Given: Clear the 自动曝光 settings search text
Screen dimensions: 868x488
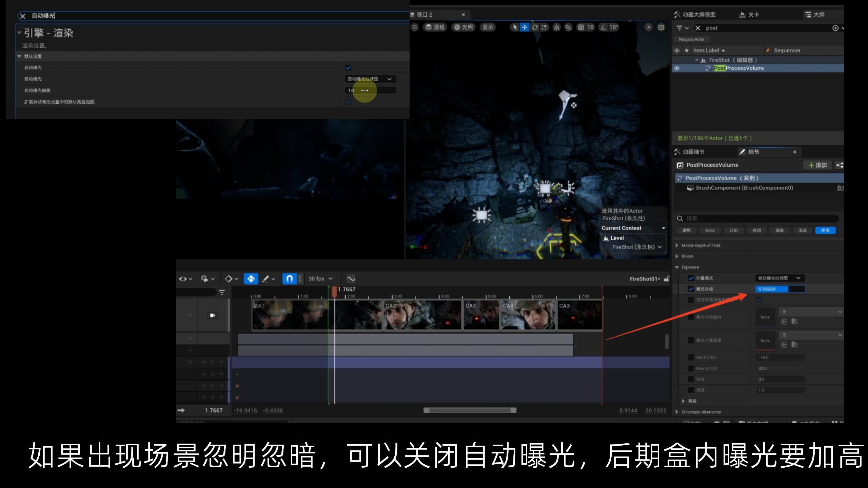Looking at the screenshot, I should point(23,16).
